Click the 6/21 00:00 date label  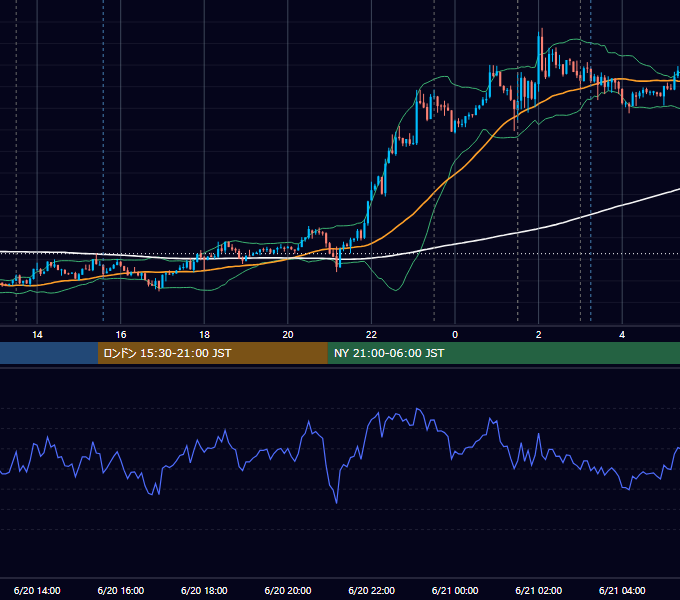(x=455, y=590)
